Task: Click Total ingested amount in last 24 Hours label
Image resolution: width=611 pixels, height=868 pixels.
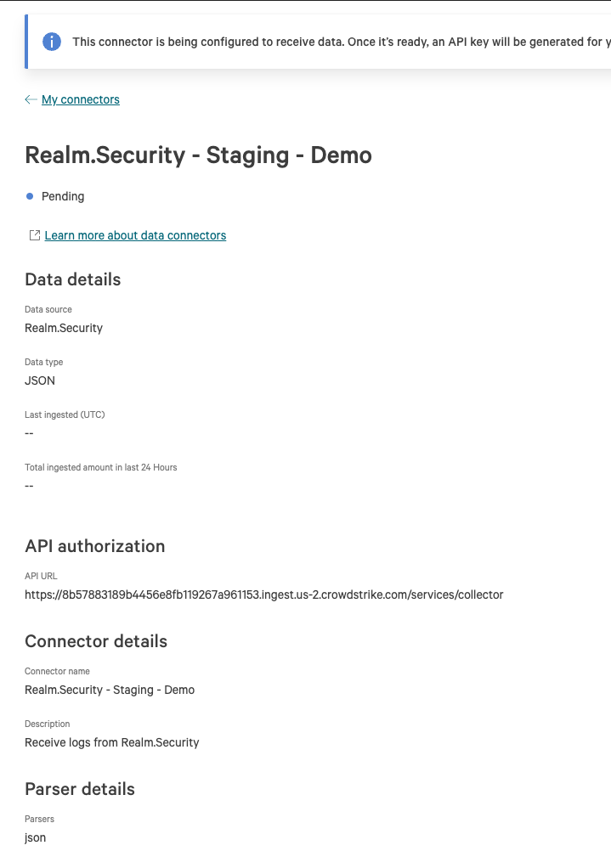Action: pyautogui.click(x=101, y=467)
